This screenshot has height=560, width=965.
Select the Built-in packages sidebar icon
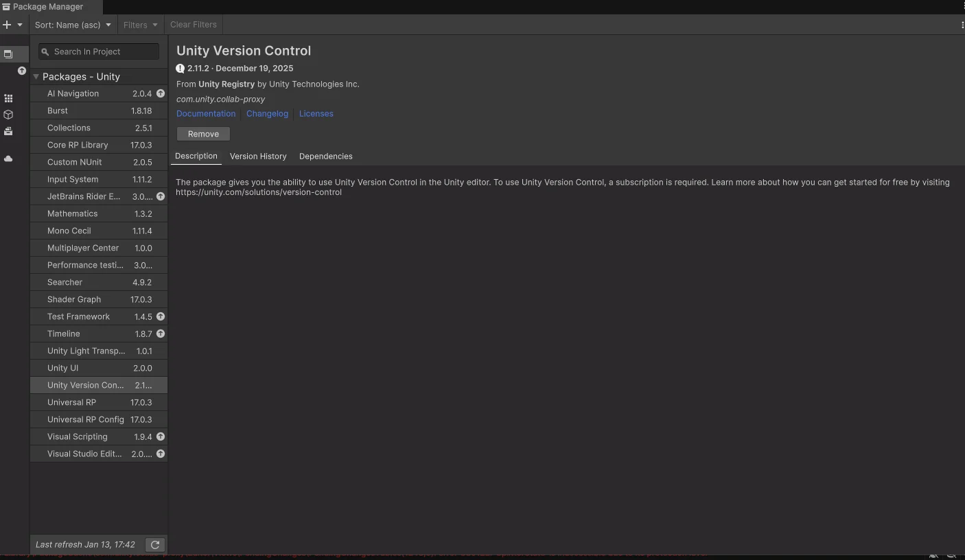click(x=8, y=131)
